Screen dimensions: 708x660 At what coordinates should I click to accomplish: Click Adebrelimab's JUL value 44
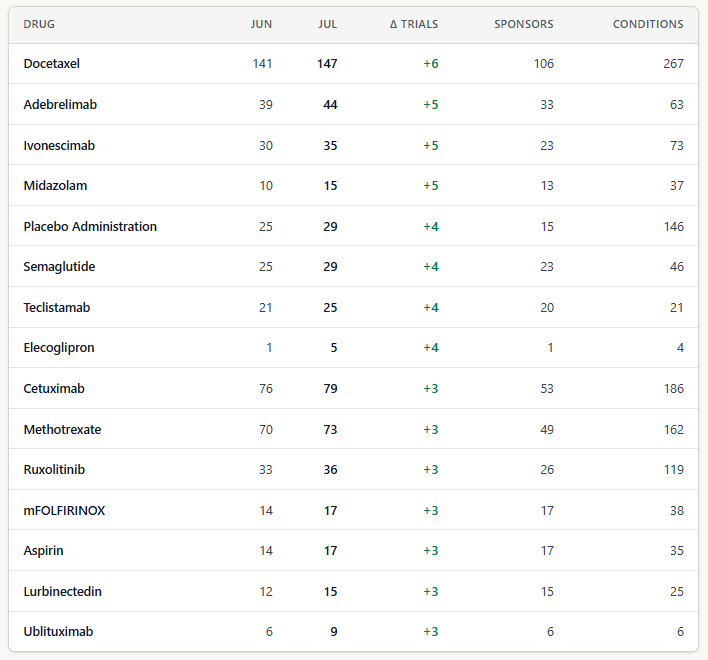click(331, 105)
